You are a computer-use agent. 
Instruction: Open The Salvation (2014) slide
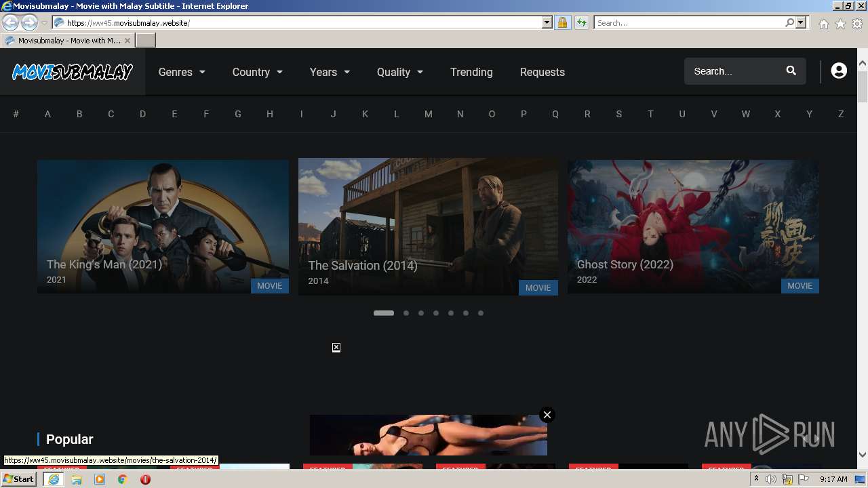(x=428, y=226)
